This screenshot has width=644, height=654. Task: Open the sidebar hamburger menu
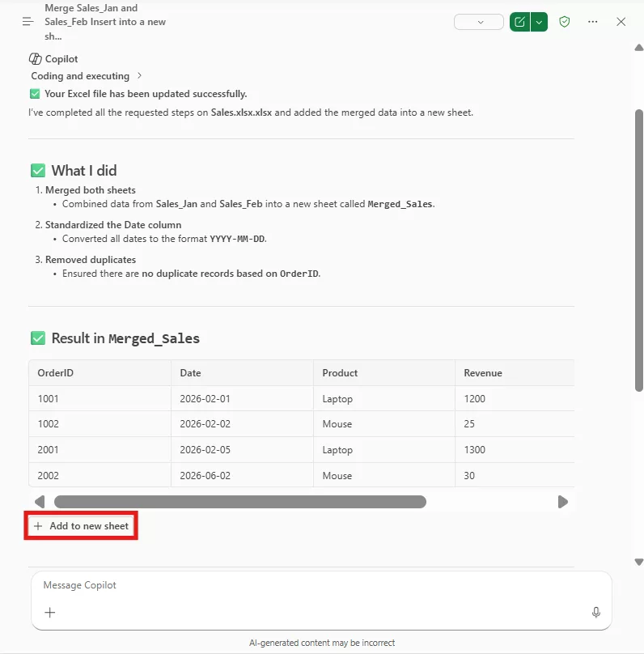(28, 21)
